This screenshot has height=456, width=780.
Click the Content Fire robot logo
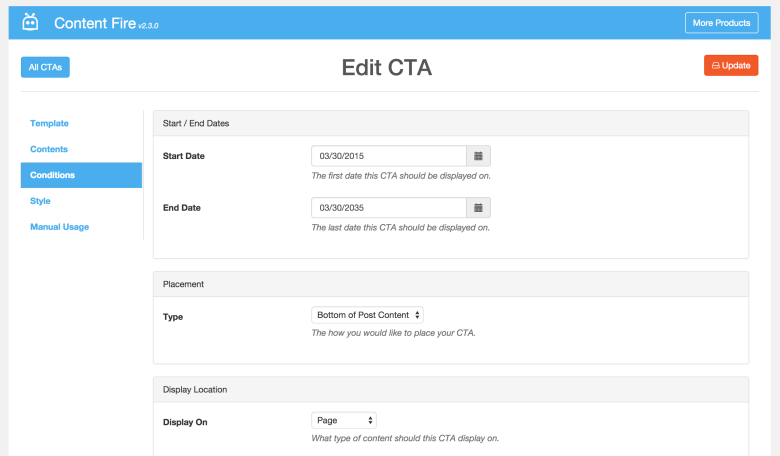[30, 22]
